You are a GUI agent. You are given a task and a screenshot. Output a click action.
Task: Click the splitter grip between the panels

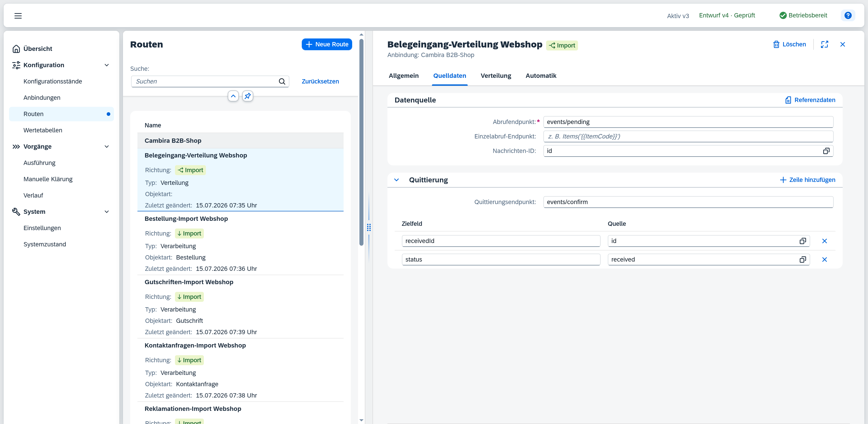point(369,228)
